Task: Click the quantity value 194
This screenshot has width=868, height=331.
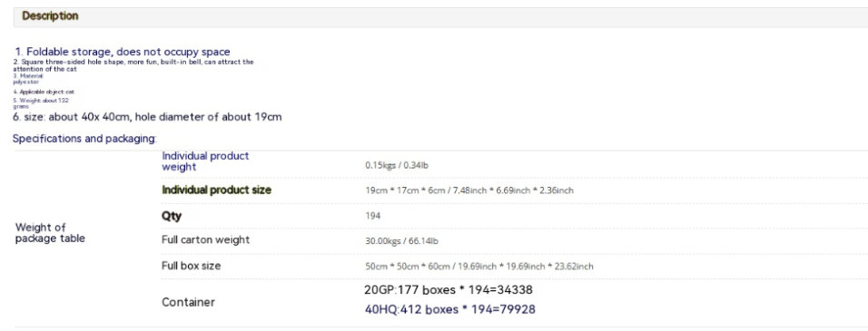Action: tap(372, 216)
